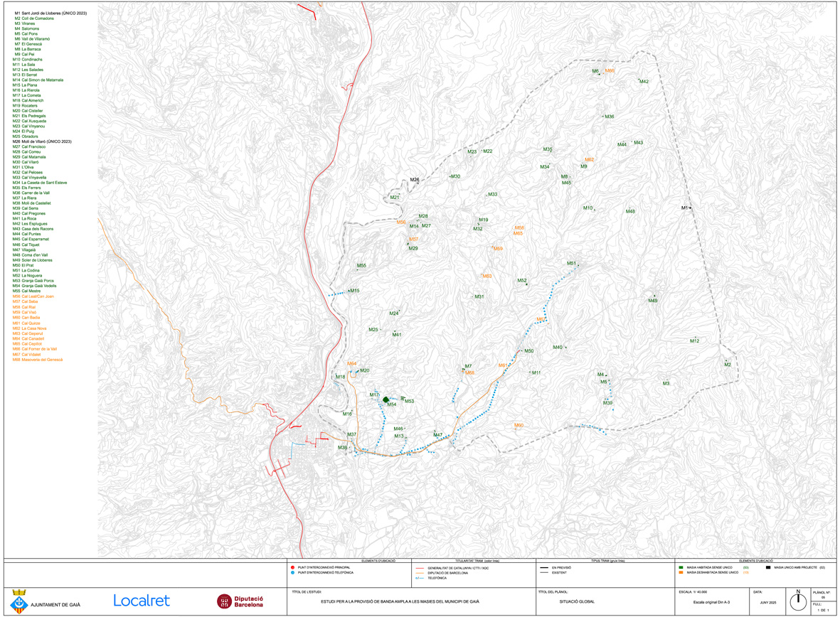840x617 pixels.
Task: Click the M12 label on the map
Action: (x=695, y=340)
